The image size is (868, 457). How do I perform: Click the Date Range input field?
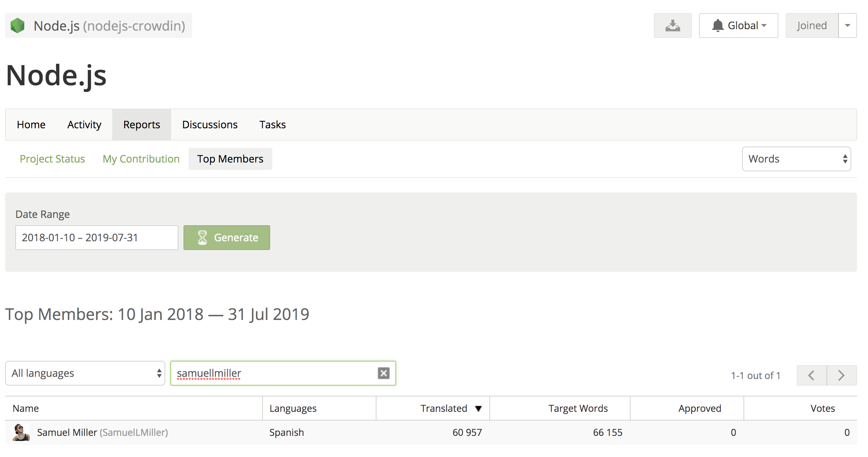(96, 238)
